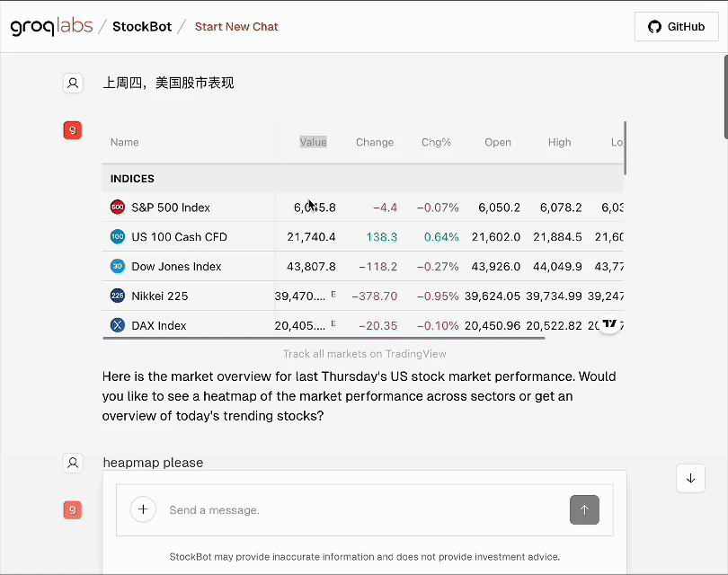The height and width of the screenshot is (575, 728).
Task: Click the Nikkei 225 badge icon
Action: tap(118, 296)
